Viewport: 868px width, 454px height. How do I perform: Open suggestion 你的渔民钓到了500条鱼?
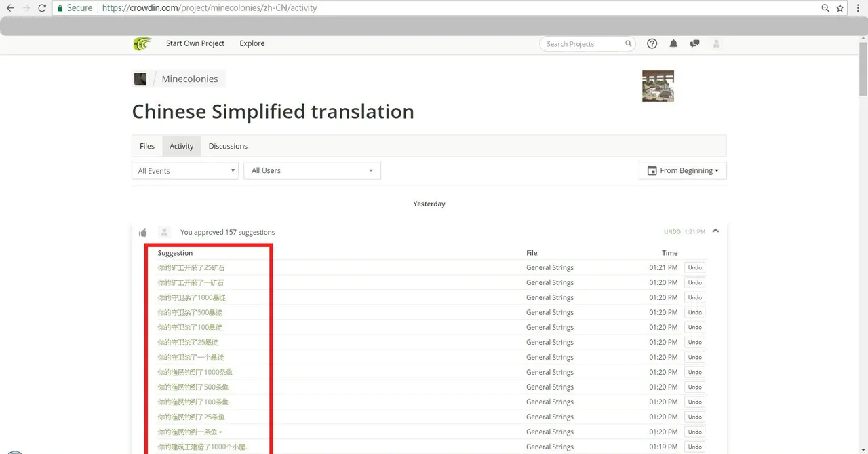tap(193, 387)
